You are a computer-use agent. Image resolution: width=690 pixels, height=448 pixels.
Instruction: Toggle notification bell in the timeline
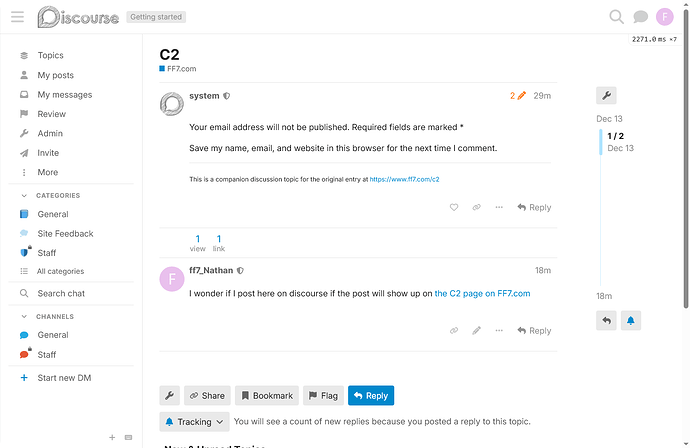631,320
